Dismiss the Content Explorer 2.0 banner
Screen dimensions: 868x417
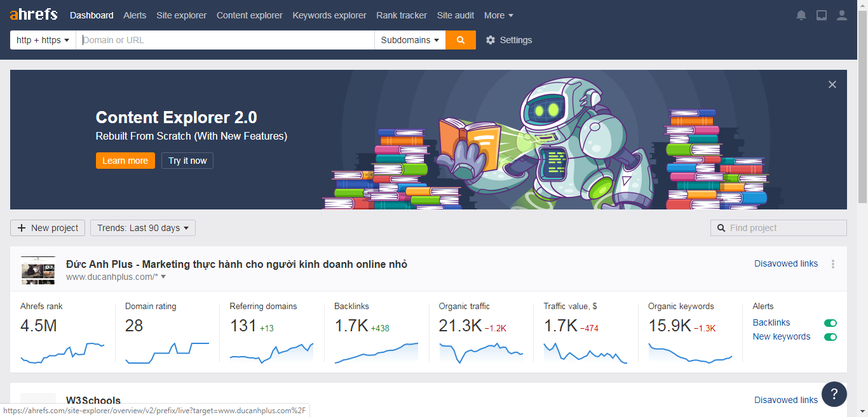tap(832, 84)
